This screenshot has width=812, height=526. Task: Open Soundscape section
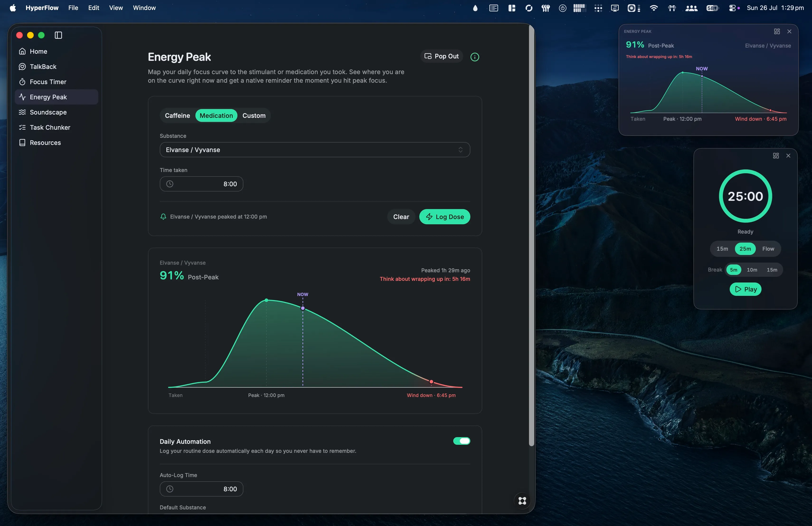coord(57,112)
